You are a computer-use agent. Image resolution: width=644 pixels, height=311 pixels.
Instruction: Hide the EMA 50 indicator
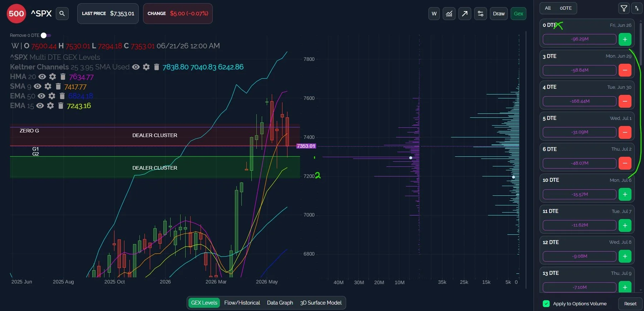click(x=41, y=96)
